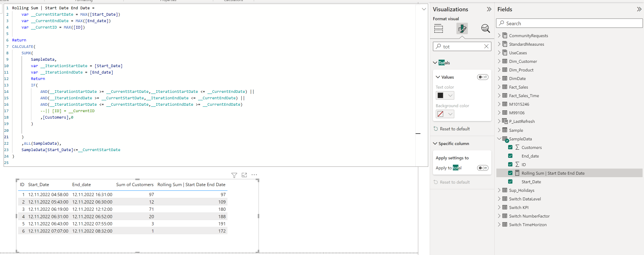This screenshot has width=644, height=255.
Task: Collapse the Fields pane arrows
Action: click(x=639, y=9)
